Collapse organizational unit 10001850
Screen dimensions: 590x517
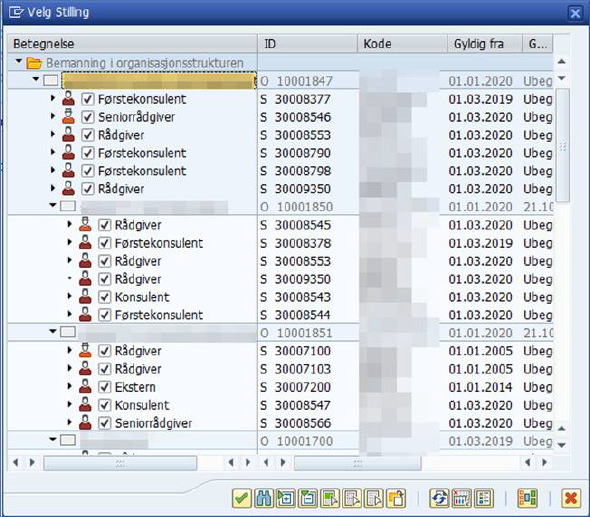[x=53, y=205]
